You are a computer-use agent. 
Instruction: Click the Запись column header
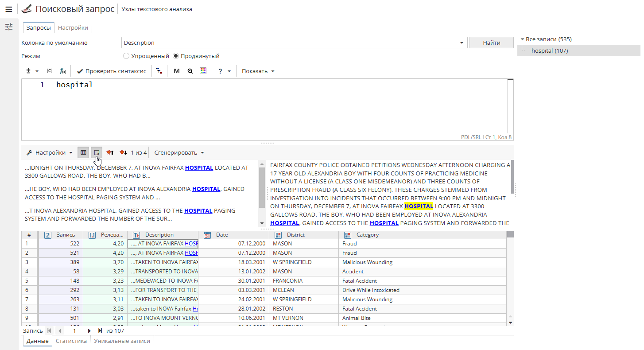point(61,235)
